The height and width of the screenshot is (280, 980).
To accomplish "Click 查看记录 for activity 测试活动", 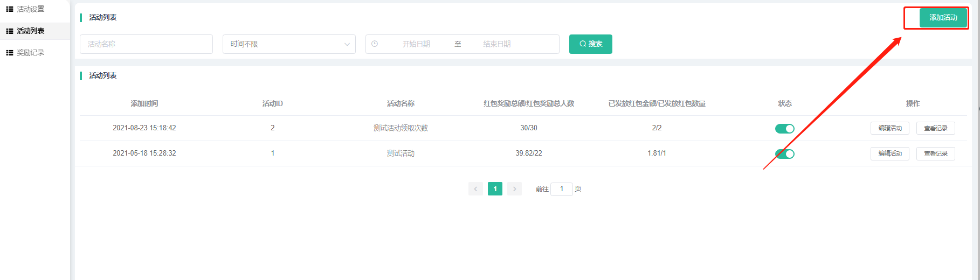I will click(x=935, y=153).
